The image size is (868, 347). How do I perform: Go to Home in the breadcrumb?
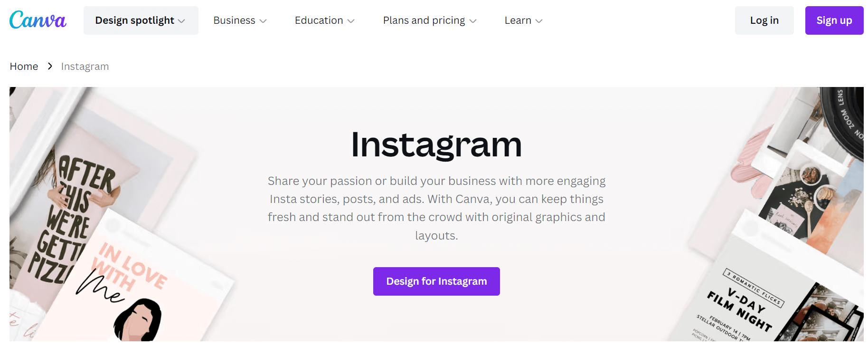(24, 67)
